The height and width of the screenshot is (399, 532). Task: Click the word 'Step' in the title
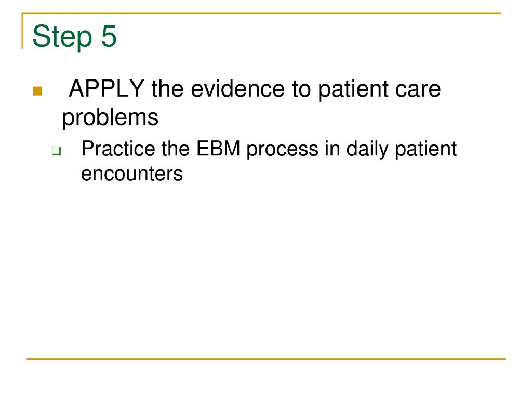[62, 37]
